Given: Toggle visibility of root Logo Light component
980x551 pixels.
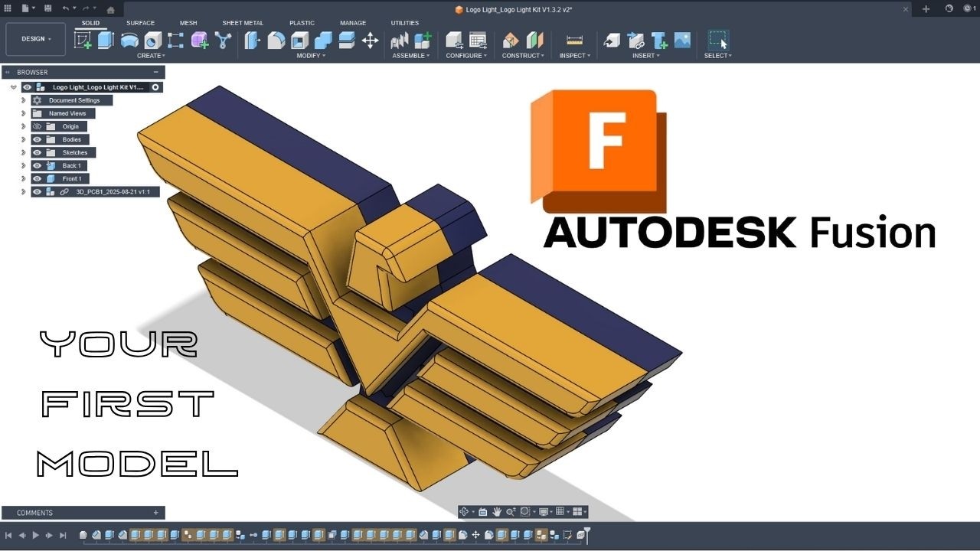Looking at the screenshot, I should 28,87.
